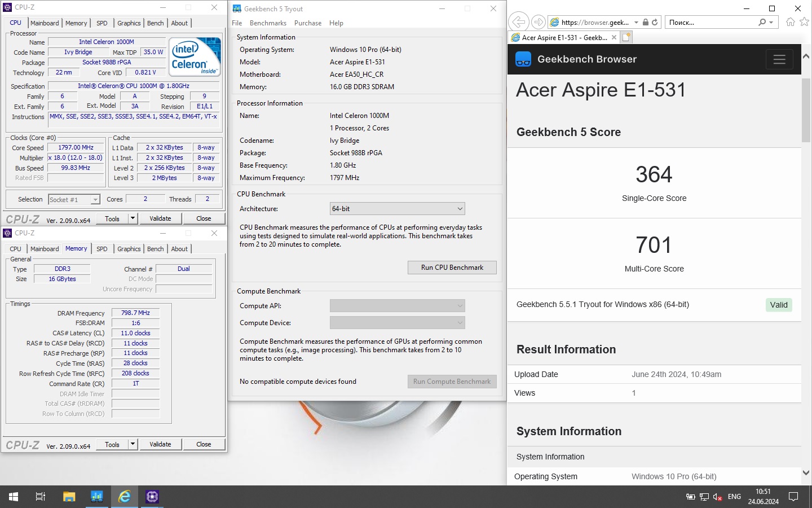
Task: Open a new browser tab
Action: (626, 37)
